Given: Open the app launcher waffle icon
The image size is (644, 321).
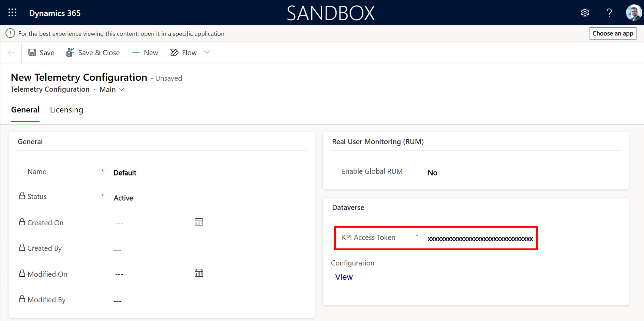Looking at the screenshot, I should (12, 13).
